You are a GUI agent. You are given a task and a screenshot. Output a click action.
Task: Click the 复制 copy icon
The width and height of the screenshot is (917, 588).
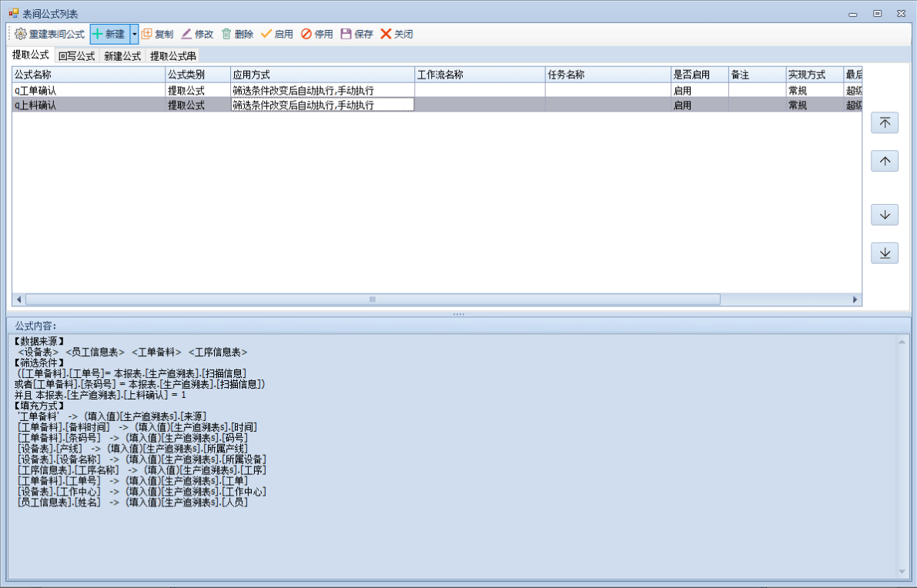click(146, 34)
